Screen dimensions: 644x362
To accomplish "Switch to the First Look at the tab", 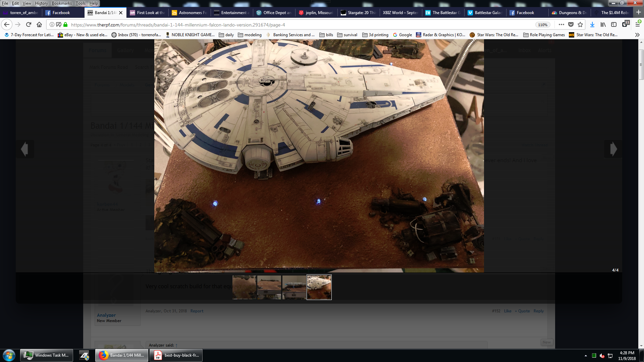I will click(x=147, y=13).
